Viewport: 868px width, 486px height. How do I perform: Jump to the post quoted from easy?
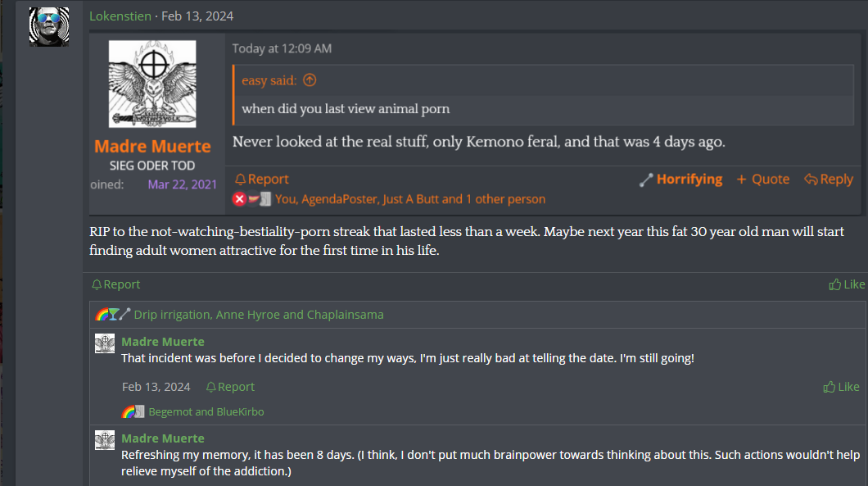coord(310,80)
